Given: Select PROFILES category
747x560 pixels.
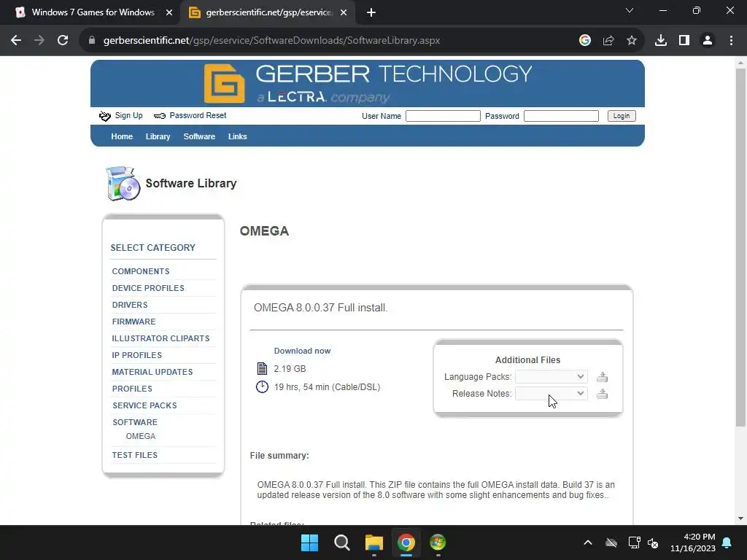Looking at the screenshot, I should point(132,389).
